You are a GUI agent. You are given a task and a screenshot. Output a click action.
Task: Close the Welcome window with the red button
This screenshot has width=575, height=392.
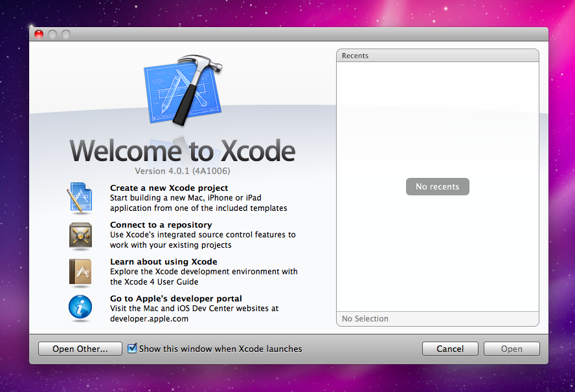pyautogui.click(x=39, y=34)
